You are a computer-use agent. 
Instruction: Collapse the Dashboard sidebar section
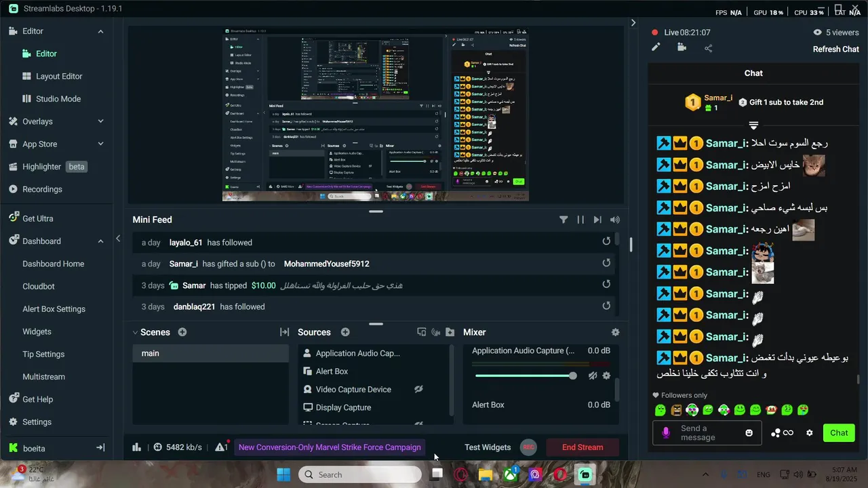100,241
